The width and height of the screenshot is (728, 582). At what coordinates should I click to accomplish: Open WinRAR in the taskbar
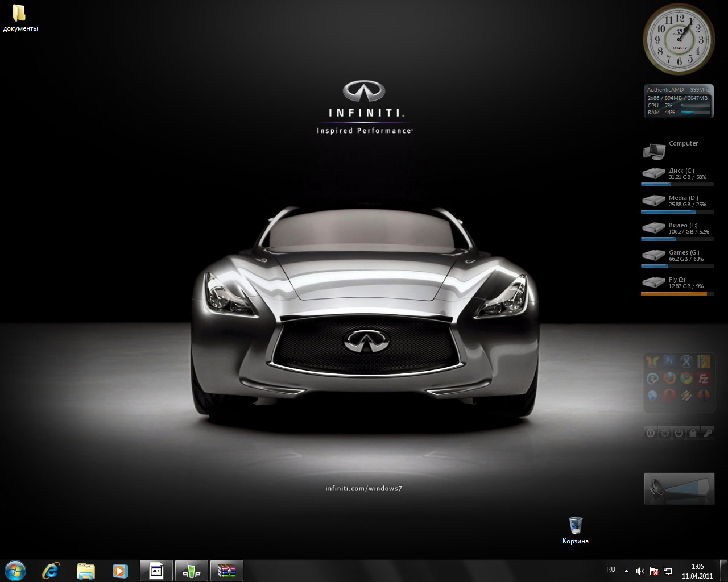tap(226, 571)
